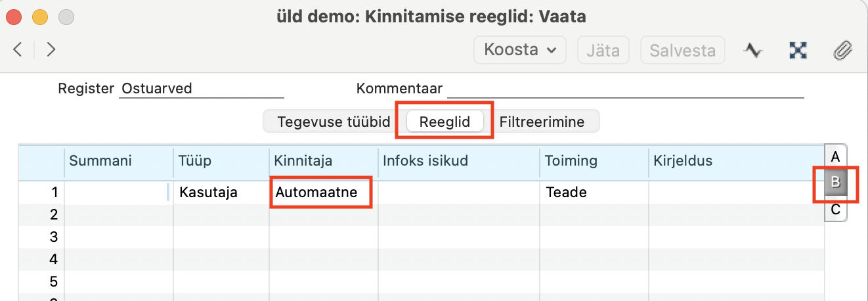868x301 pixels.
Task: Go to next record arrow
Action: click(x=51, y=49)
